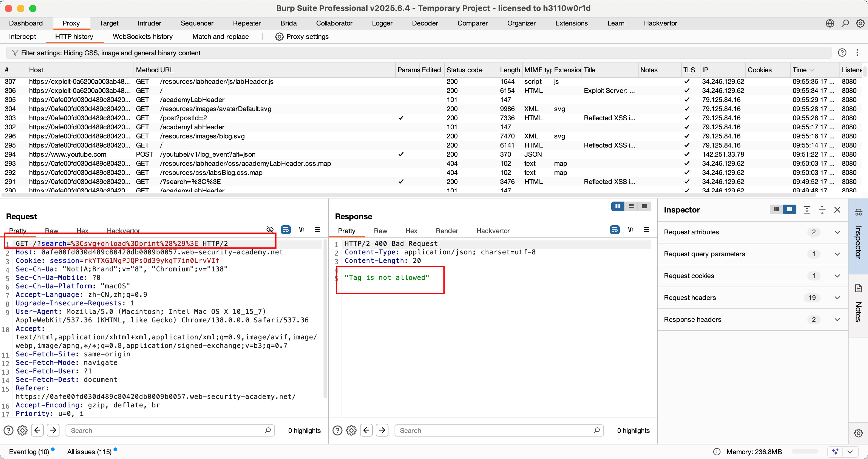Image resolution: width=868 pixels, height=459 pixels.
Task: Open the dropdown chevron beside the AI sparkle icon
Action: [850, 452]
